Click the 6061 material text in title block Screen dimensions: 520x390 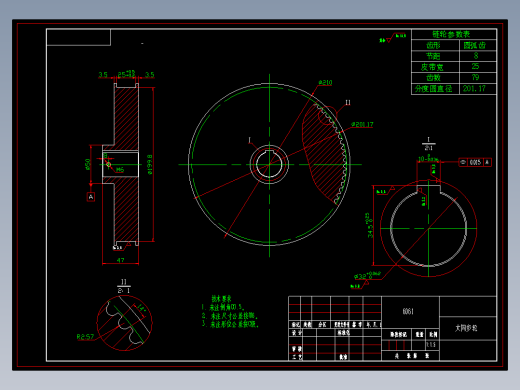(x=408, y=311)
